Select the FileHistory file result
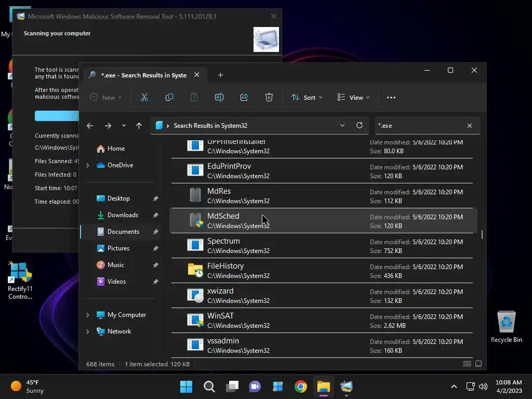The height and width of the screenshot is (399, 532). pyautogui.click(x=323, y=271)
